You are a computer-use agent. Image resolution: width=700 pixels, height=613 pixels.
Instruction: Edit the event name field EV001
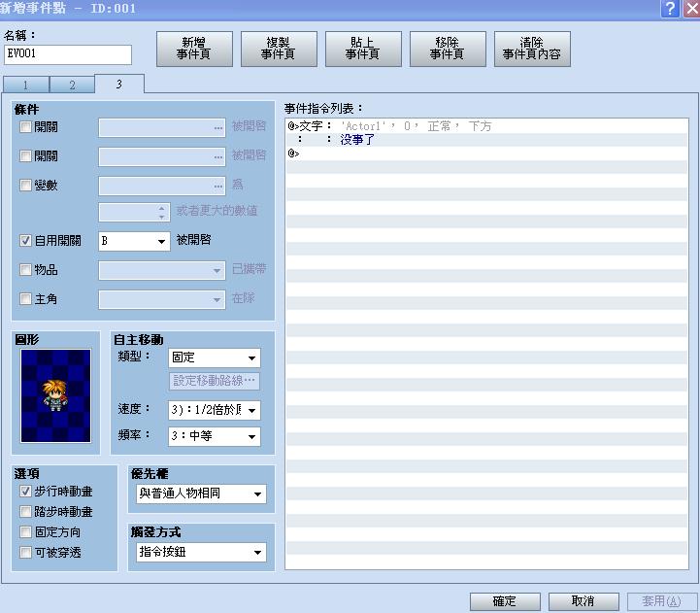pyautogui.click(x=67, y=54)
